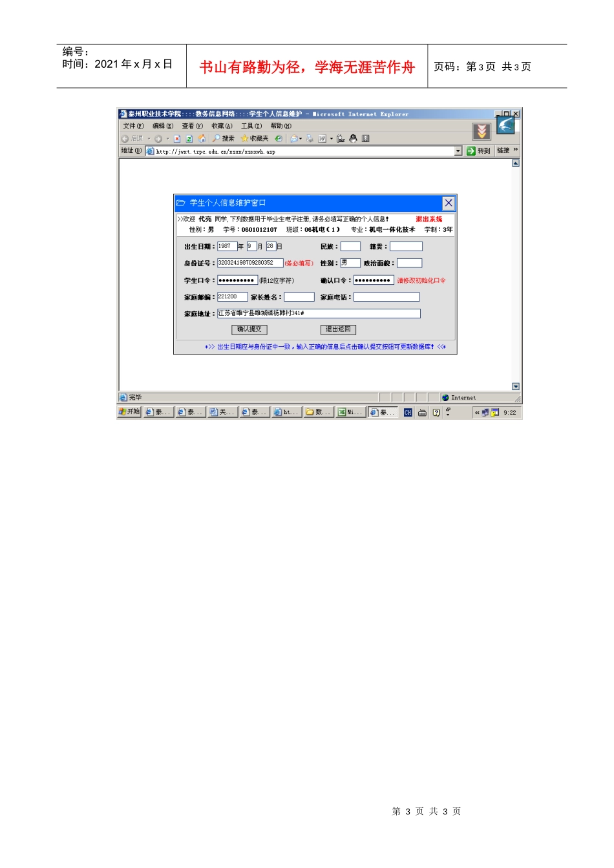Switch to the 'ht...' taskbar button
The image size is (614, 868).
coord(286,412)
